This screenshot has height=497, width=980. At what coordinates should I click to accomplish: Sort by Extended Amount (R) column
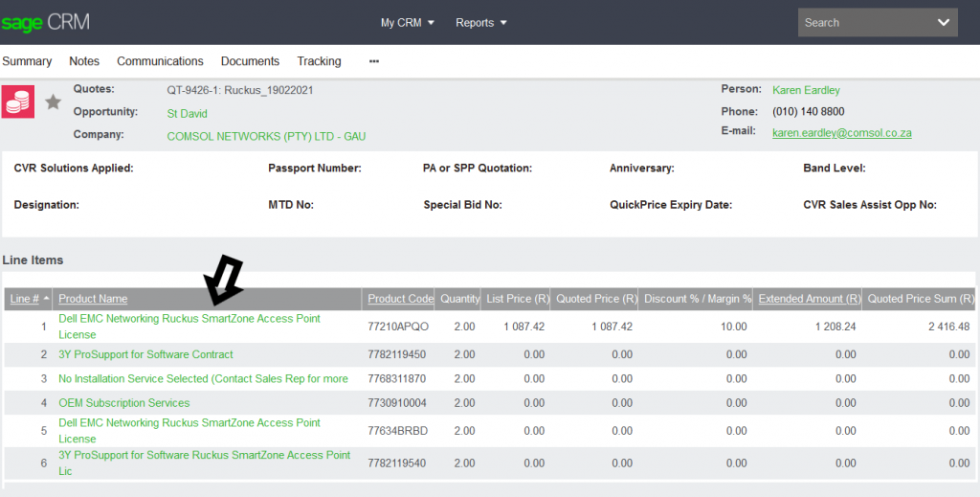click(x=809, y=299)
